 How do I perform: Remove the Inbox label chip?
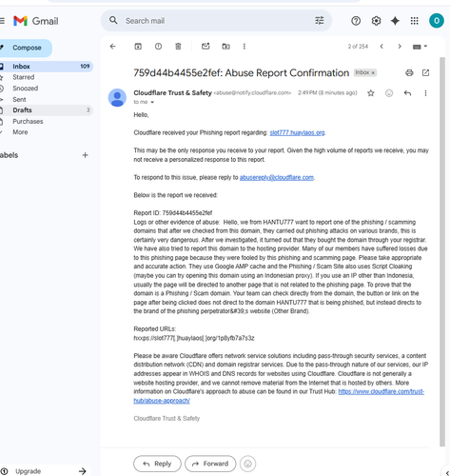pyautogui.click(x=373, y=73)
